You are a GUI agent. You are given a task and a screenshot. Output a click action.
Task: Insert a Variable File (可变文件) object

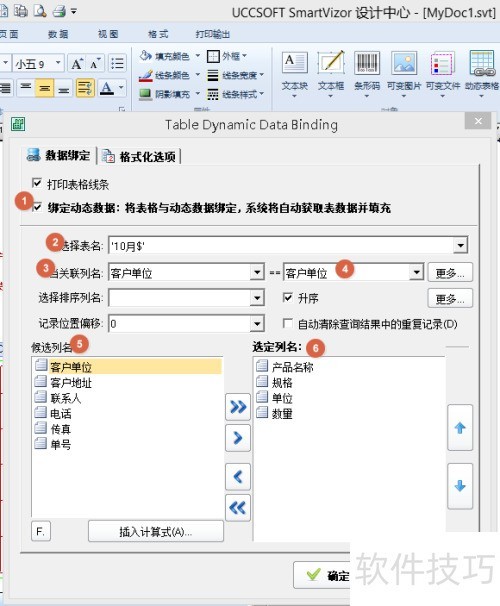tap(442, 63)
